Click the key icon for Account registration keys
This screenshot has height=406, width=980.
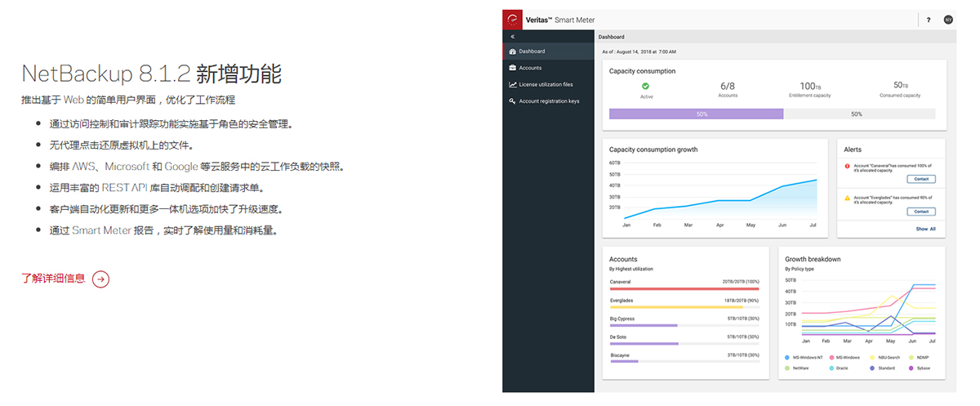pos(512,101)
